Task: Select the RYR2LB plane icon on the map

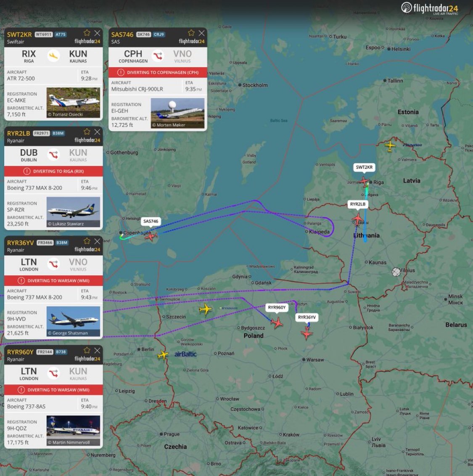Action: (x=357, y=219)
